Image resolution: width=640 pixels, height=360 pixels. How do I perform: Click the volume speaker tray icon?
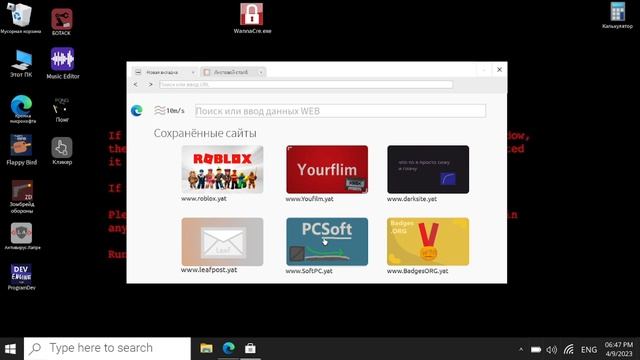click(551, 350)
